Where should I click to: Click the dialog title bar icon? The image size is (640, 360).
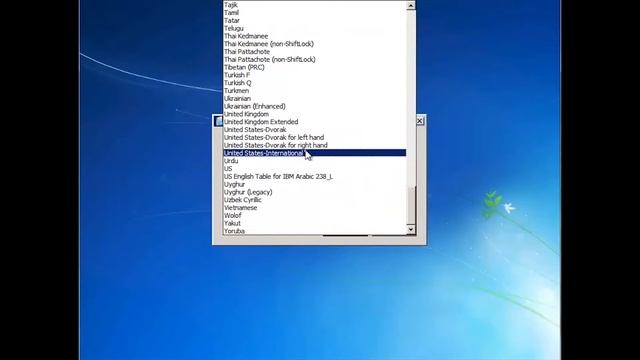218,121
